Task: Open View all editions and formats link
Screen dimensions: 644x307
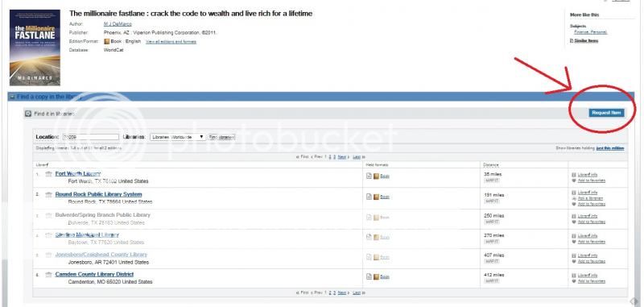Action: (171, 42)
